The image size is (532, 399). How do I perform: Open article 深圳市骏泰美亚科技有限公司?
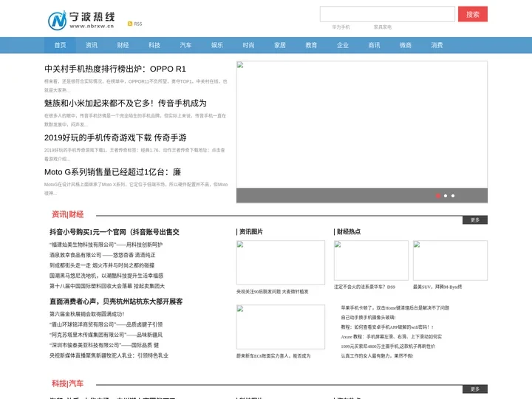point(104,345)
